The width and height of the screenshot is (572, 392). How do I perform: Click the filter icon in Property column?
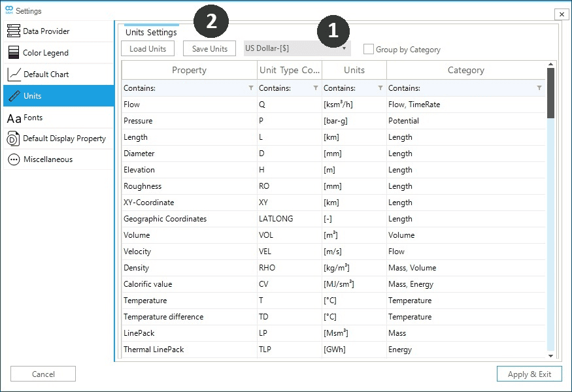pyautogui.click(x=251, y=88)
